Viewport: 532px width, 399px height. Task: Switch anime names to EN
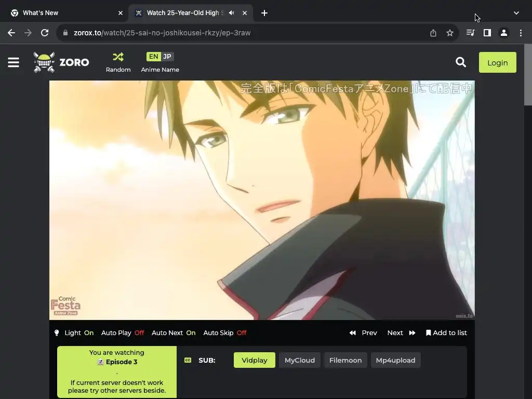(x=153, y=57)
